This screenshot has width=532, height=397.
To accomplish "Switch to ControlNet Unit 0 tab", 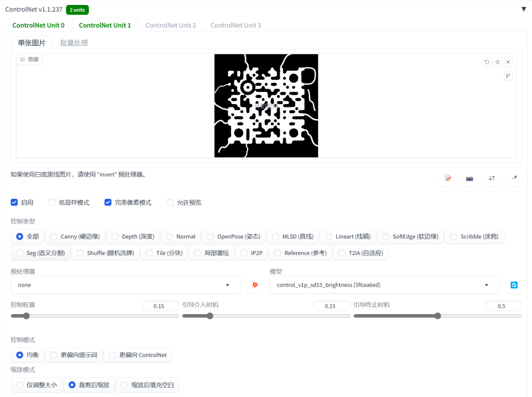I will tap(38, 25).
